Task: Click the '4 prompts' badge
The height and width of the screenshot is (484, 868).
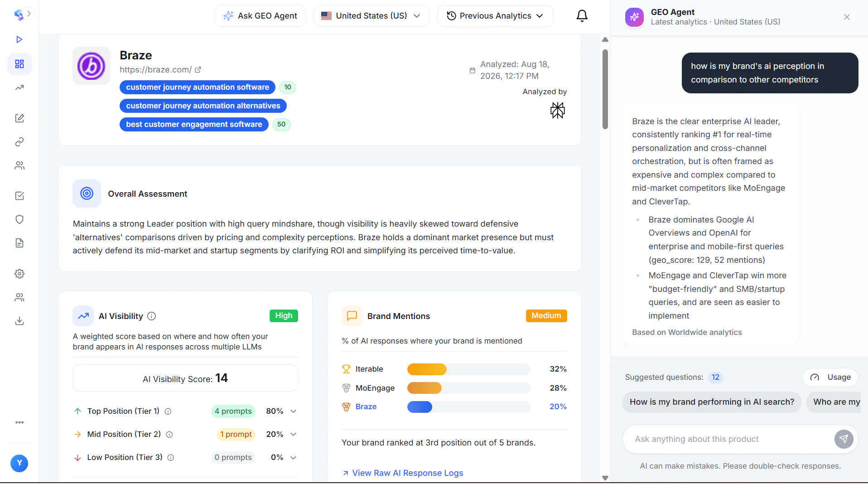Action: point(233,411)
